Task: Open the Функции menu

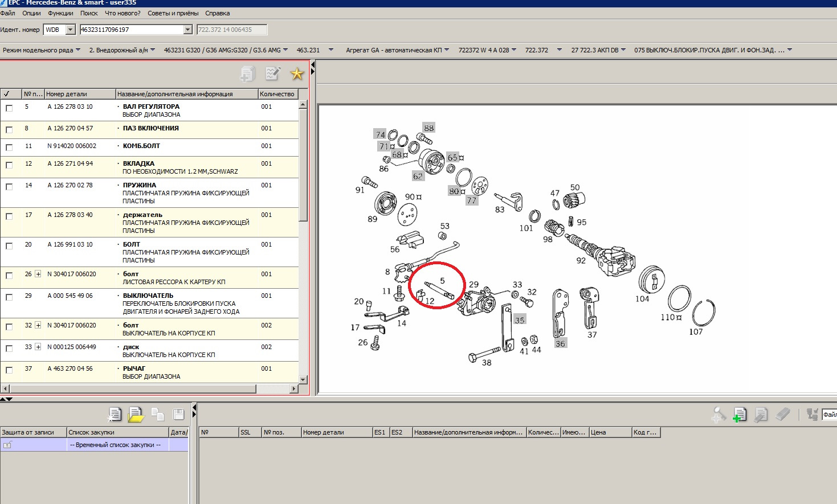Action: [60, 13]
